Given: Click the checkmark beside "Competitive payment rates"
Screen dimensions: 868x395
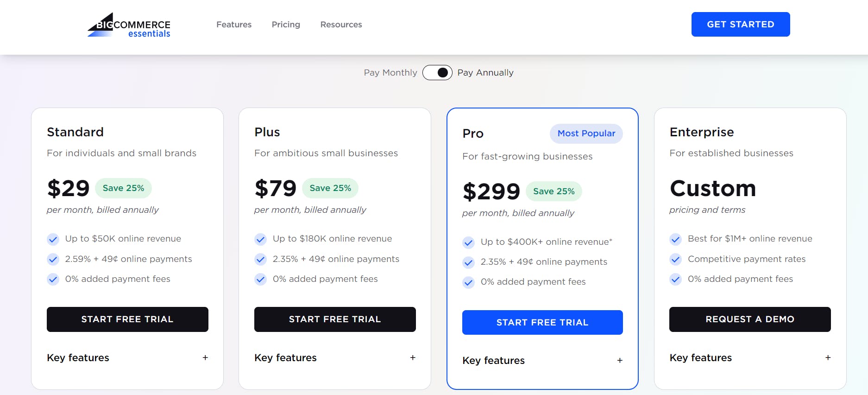Looking at the screenshot, I should (x=675, y=259).
